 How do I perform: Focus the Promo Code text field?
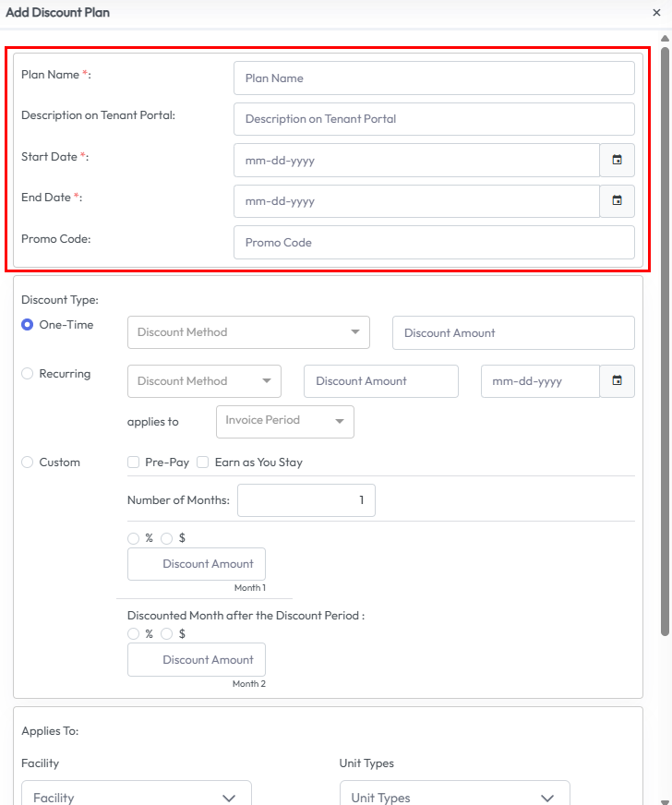tap(434, 243)
